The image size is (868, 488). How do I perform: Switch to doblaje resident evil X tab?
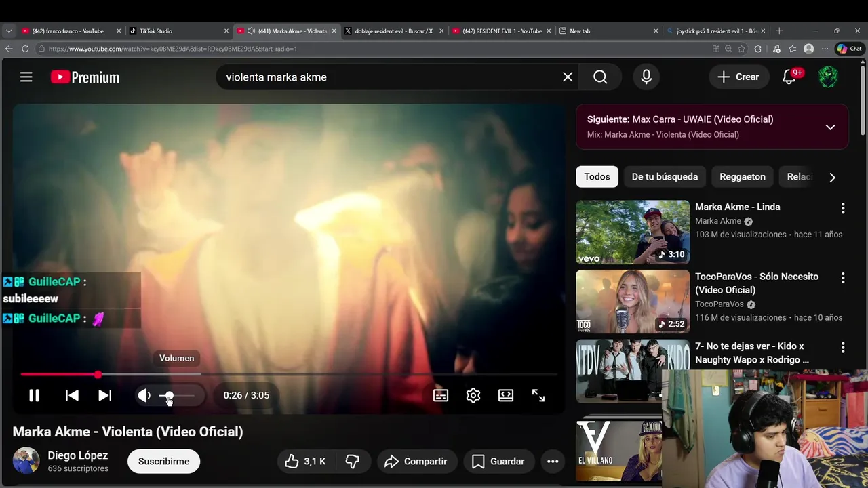click(x=393, y=30)
